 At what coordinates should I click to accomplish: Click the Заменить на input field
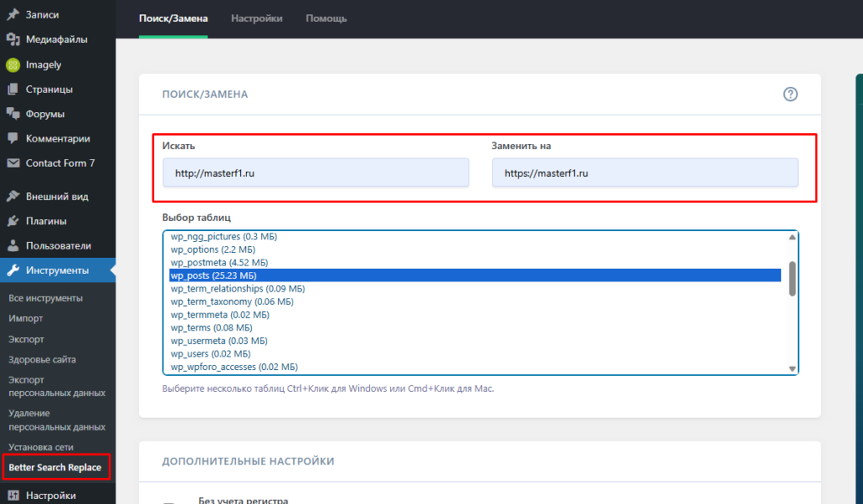(645, 173)
